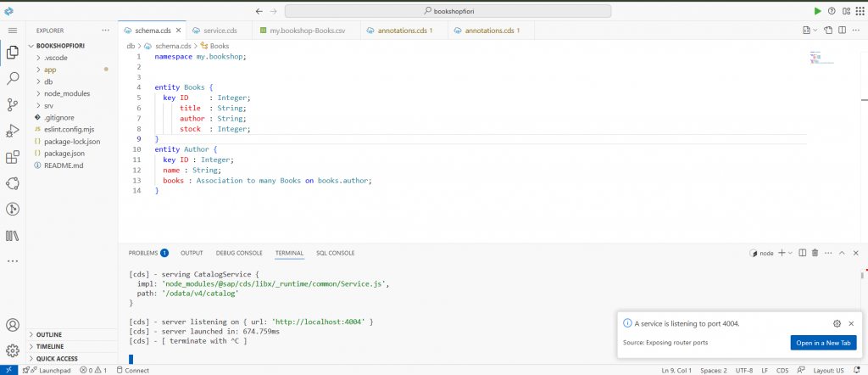Change indentation via Spaces: 2
This screenshot has width=868, height=375.
pos(714,370)
